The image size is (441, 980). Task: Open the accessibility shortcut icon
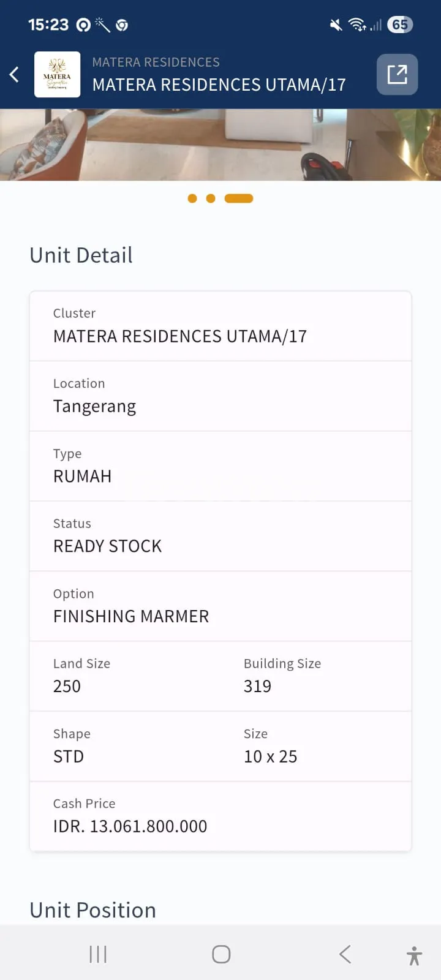pos(414,955)
